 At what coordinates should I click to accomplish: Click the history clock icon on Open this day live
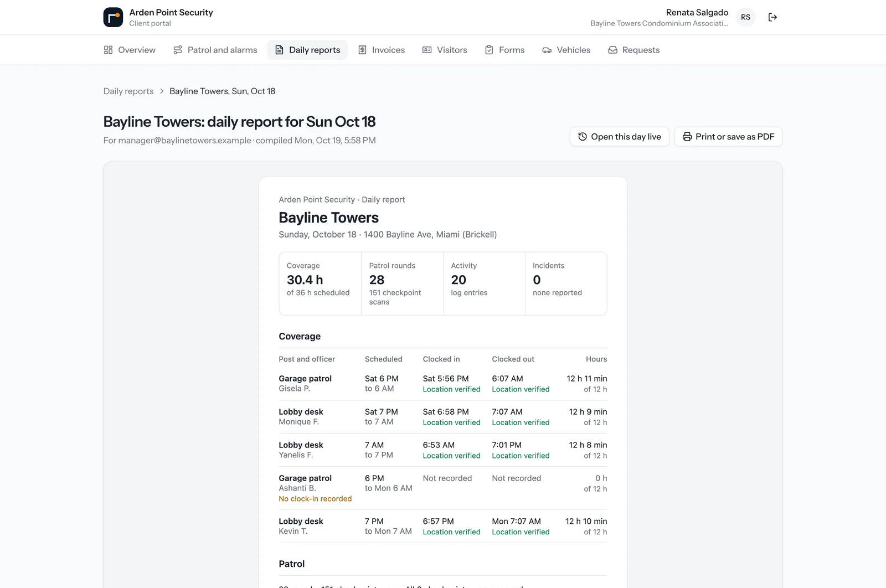pyautogui.click(x=583, y=137)
